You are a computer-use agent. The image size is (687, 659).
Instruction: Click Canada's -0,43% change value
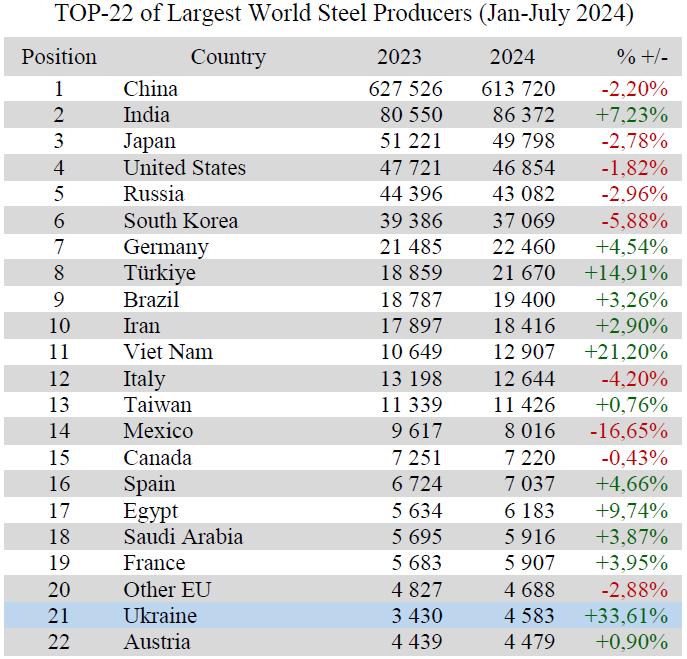(x=634, y=458)
